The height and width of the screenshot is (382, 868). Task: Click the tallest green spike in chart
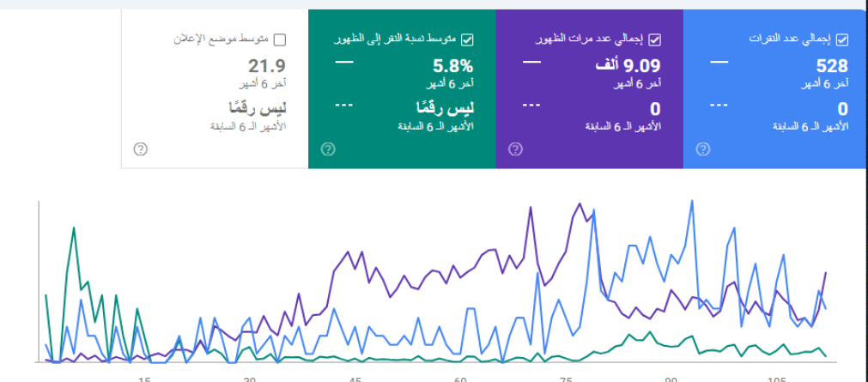coord(75,227)
